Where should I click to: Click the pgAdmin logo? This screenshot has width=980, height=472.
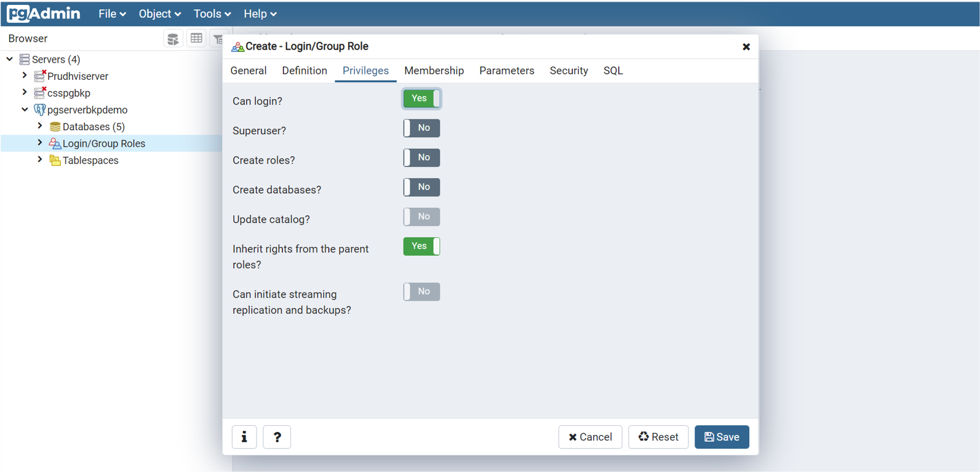coord(41,13)
